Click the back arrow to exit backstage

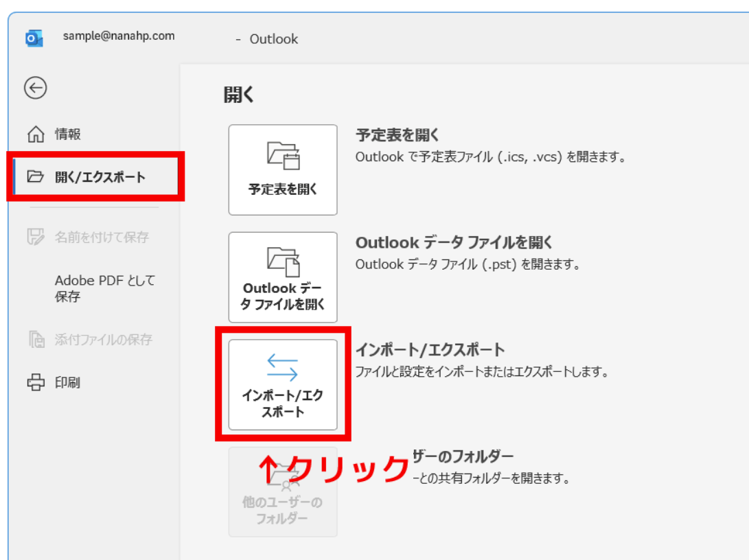click(x=35, y=88)
